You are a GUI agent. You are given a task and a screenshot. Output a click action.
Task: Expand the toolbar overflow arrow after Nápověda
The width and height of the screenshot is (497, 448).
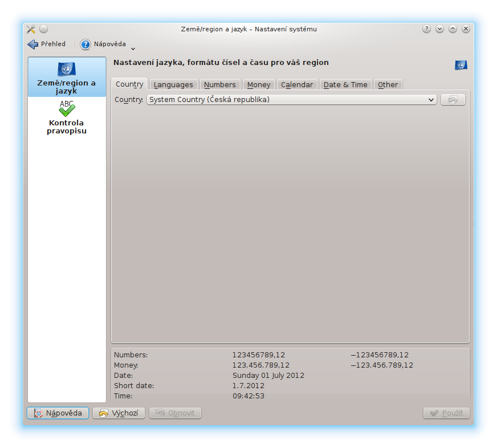coord(133,48)
